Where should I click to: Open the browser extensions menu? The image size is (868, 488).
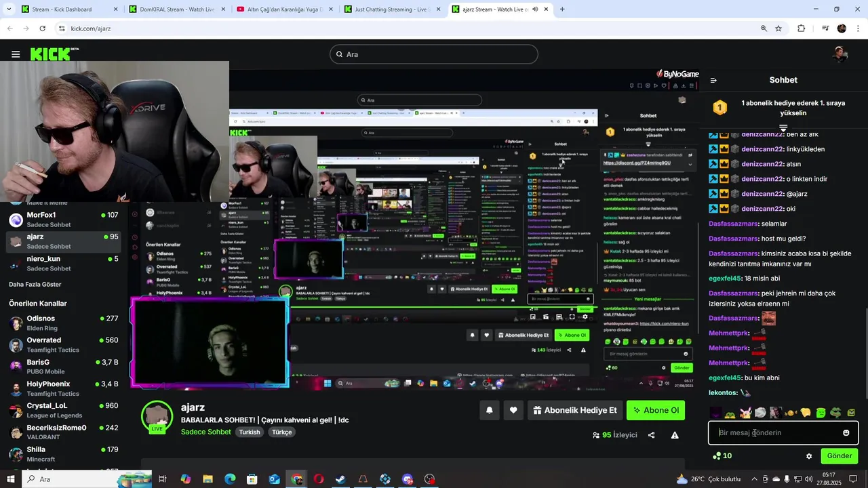point(802,28)
